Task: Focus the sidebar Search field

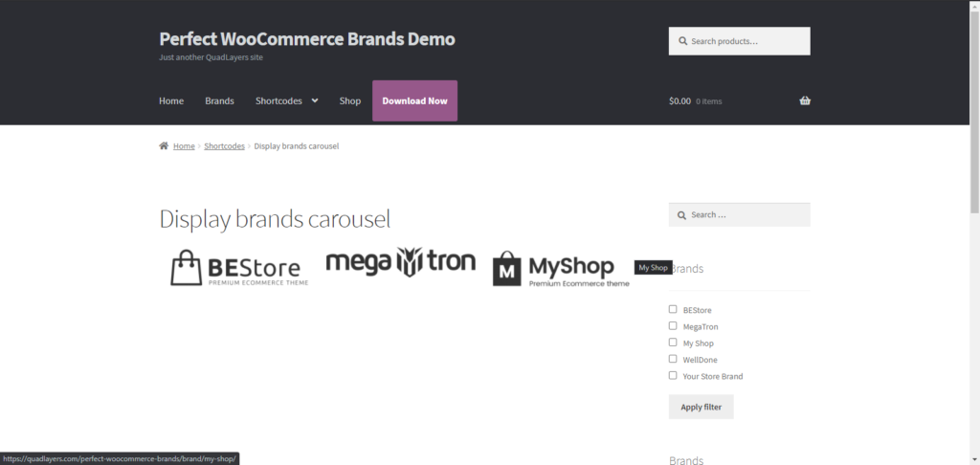Action: (x=740, y=215)
